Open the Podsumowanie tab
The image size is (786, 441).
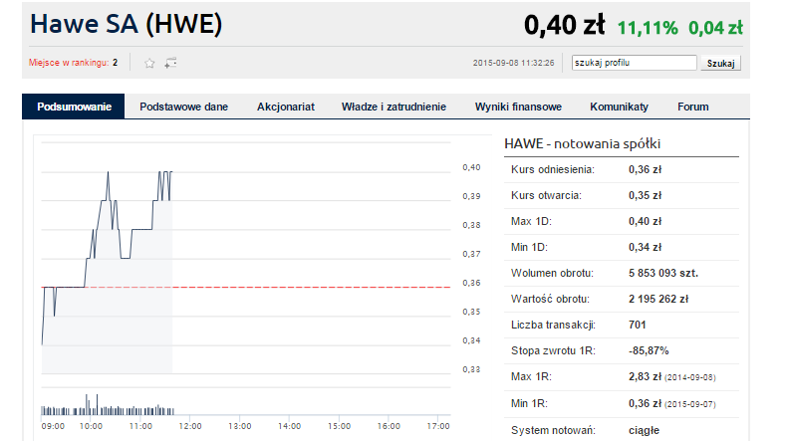tap(74, 106)
